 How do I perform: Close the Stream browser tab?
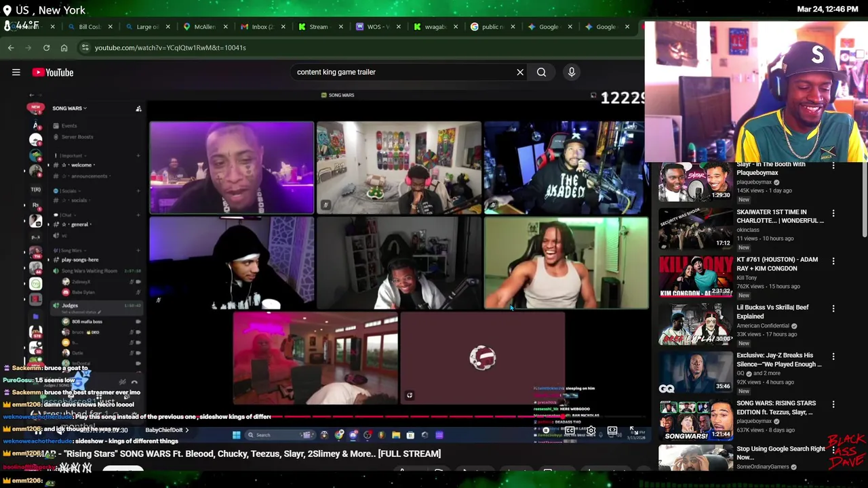coord(340,27)
